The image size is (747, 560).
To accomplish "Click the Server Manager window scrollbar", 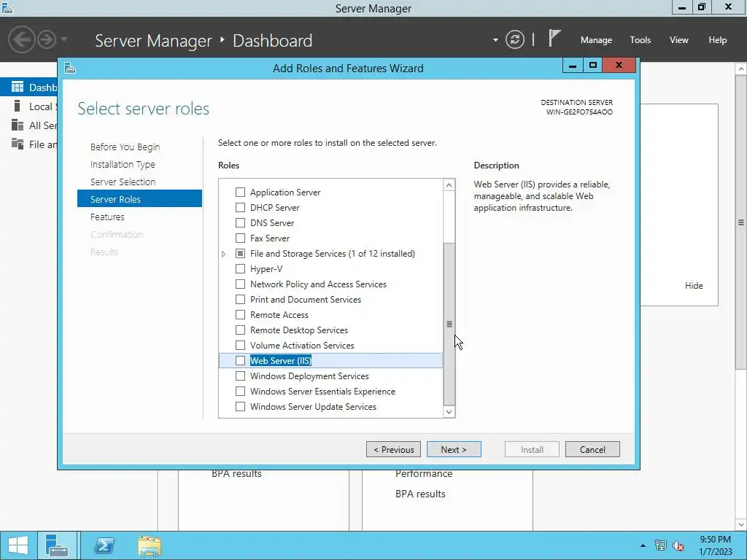I will [741, 222].
